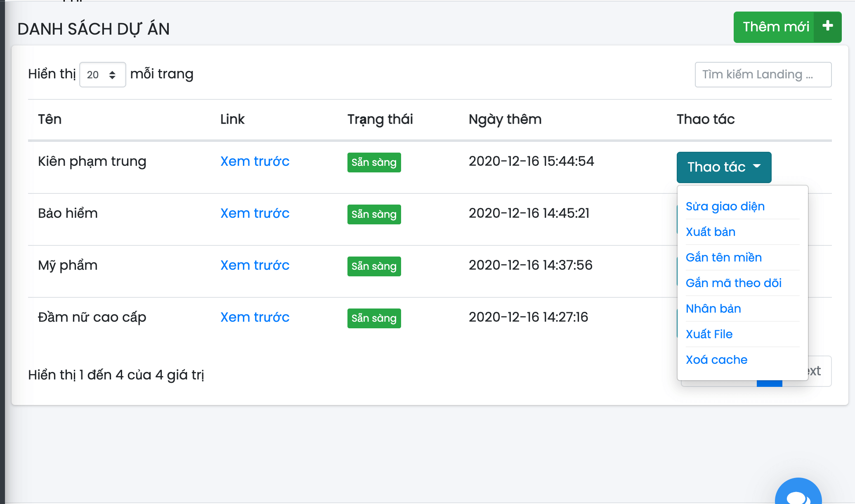Click the Thêm mới button
The width and height of the screenshot is (855, 504).
click(x=775, y=27)
